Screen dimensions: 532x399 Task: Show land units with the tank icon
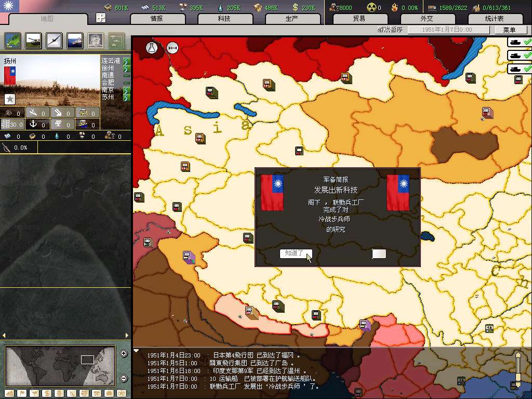click(33, 41)
